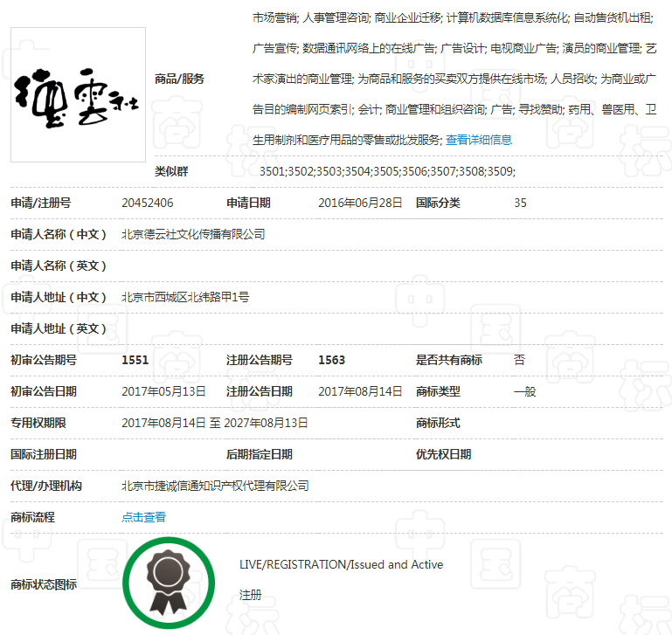Click registration number 20452406

(147, 203)
